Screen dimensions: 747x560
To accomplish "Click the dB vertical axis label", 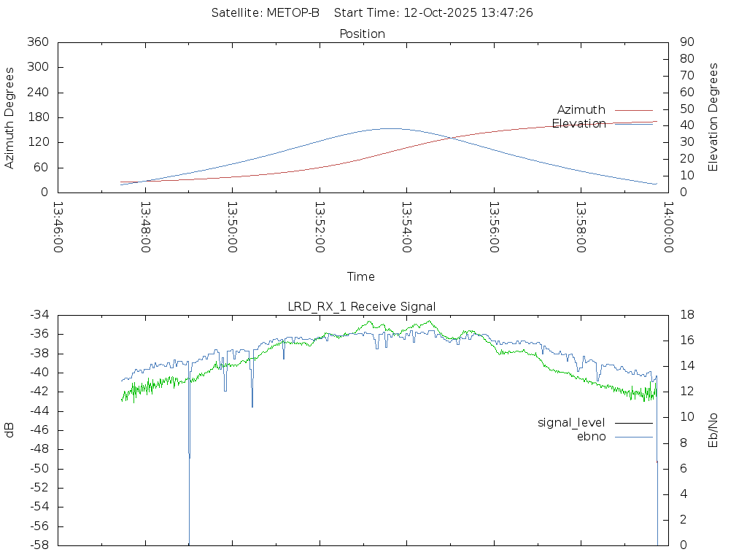I will (x=10, y=430).
